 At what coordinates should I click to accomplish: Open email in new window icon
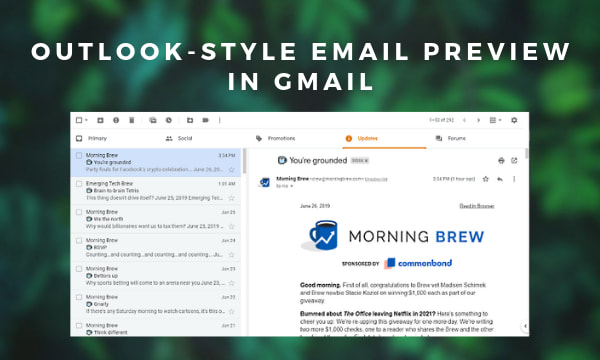click(x=514, y=161)
